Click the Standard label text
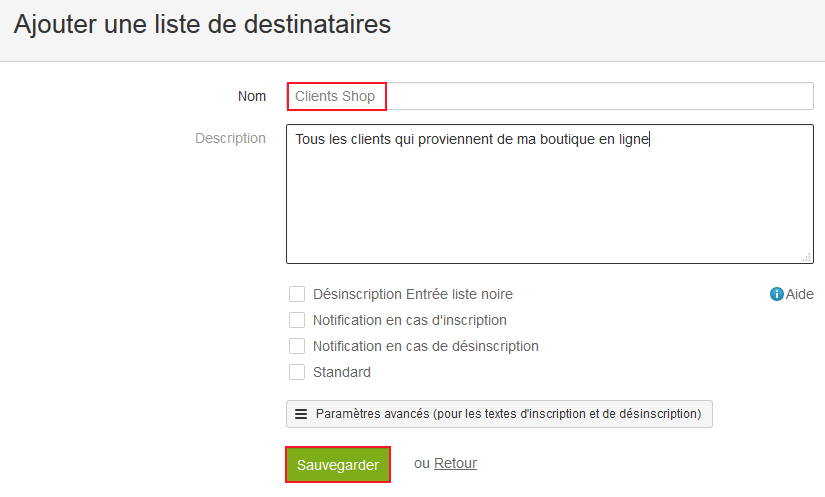This screenshot has width=825, height=497. (x=341, y=372)
